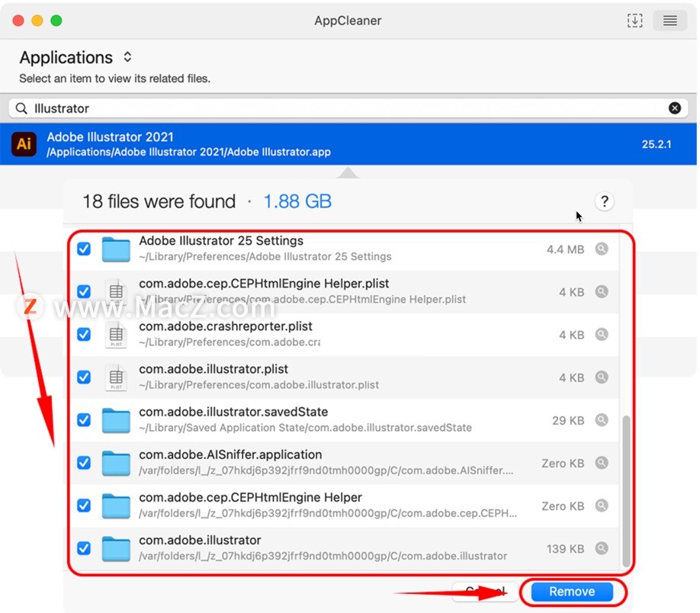The width and height of the screenshot is (700, 613).
Task: Click the search magnifier icon
Action: pos(21,108)
